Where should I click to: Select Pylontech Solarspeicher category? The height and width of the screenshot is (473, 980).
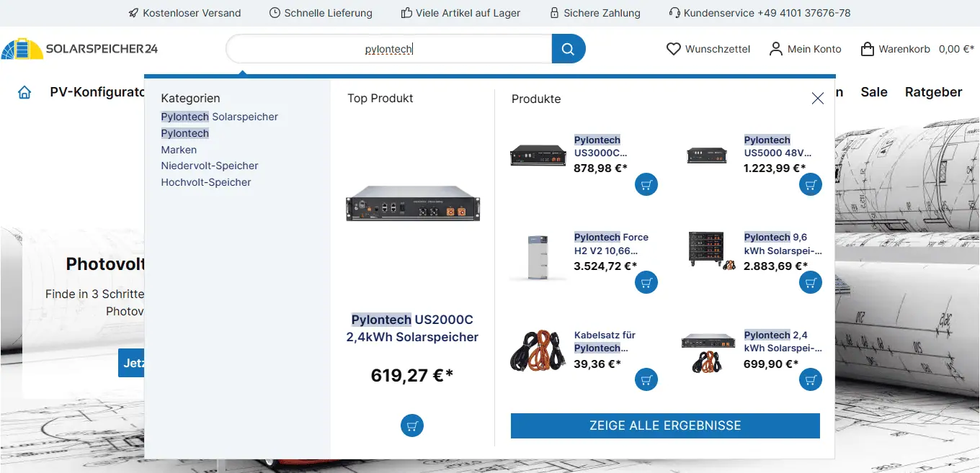[x=220, y=117]
